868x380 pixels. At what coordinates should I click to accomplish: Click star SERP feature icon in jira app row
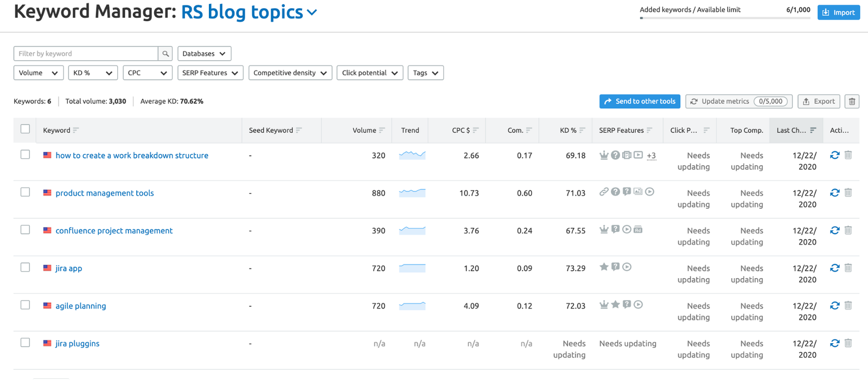(x=604, y=267)
